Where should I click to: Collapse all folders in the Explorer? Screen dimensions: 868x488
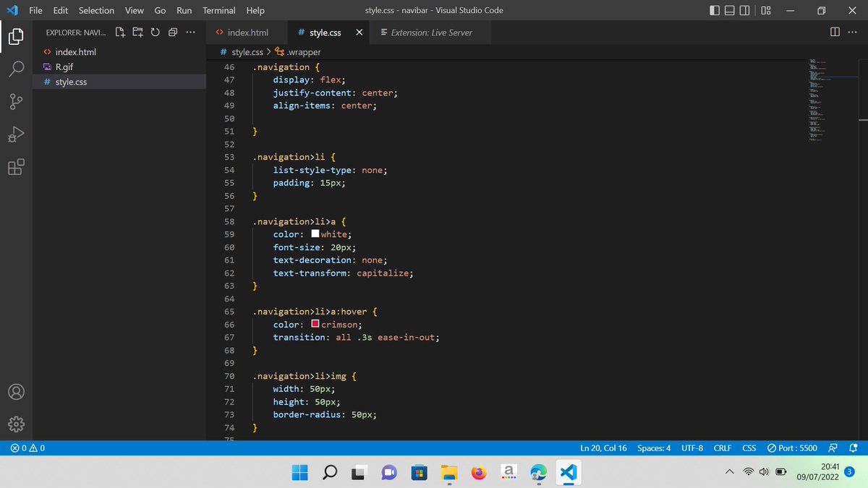172,32
